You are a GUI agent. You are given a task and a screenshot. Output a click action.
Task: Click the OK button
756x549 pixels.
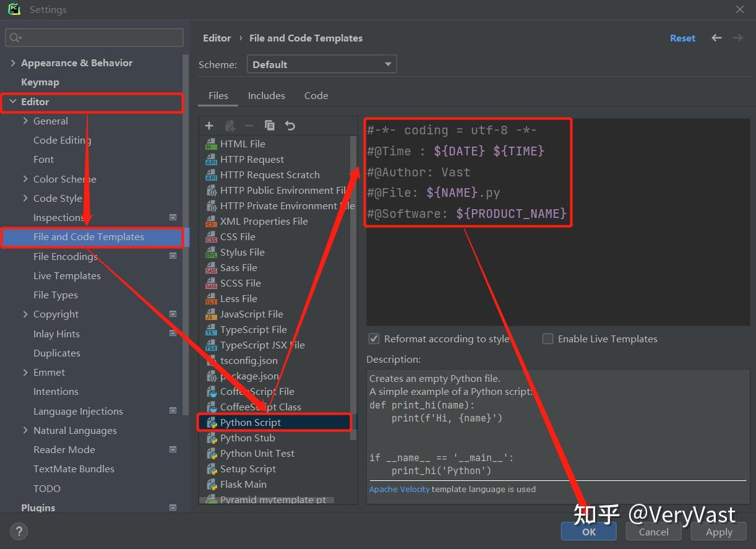589,532
